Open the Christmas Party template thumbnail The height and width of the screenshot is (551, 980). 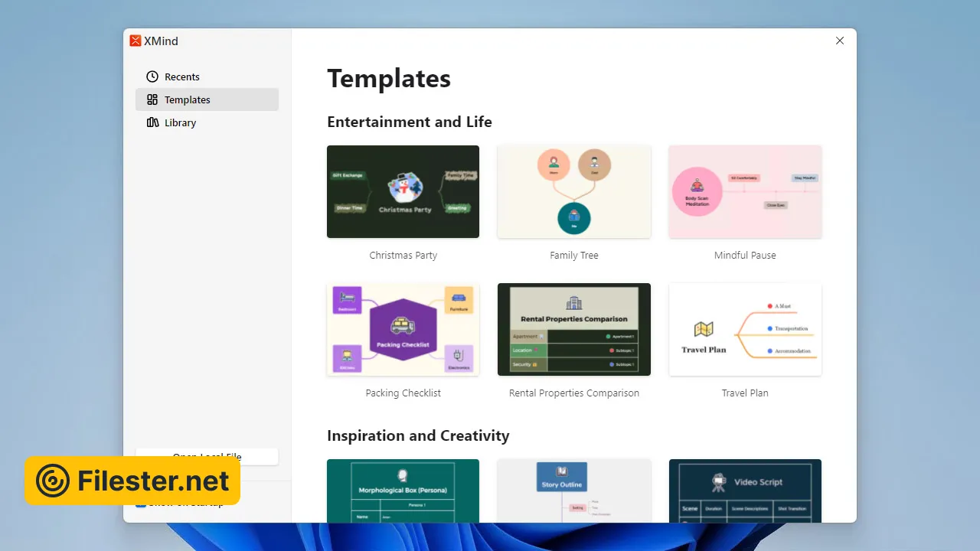pyautogui.click(x=403, y=191)
